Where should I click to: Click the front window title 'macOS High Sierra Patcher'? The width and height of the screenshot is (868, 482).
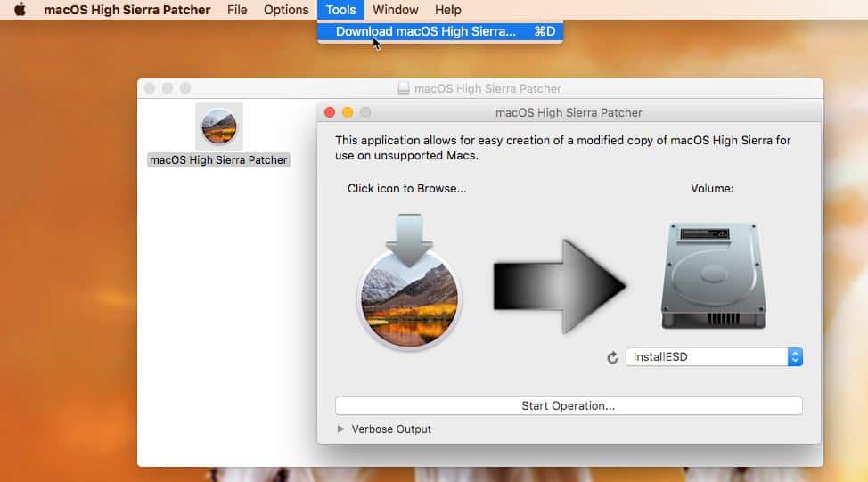569,113
